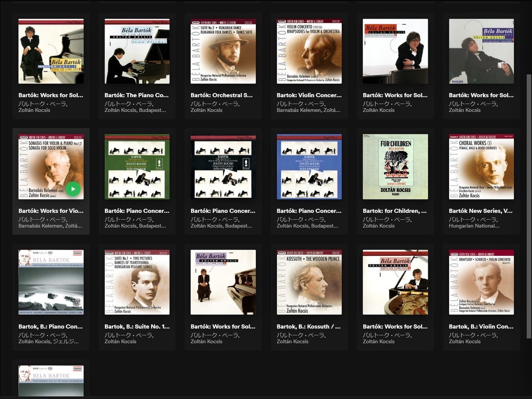Open 'Bartók: Violin Concer...' album title
This screenshot has width=532, height=399.
(309, 95)
